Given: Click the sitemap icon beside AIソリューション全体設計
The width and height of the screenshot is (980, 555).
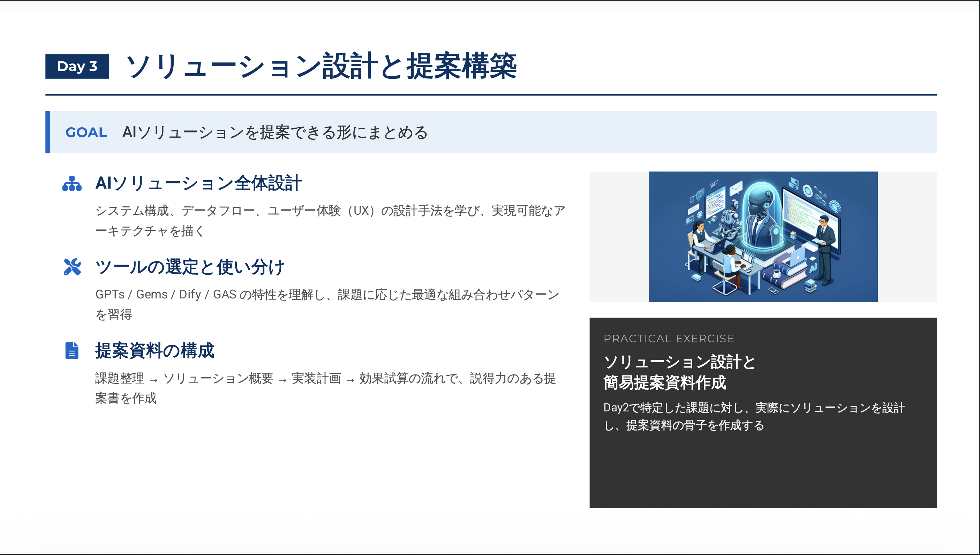Looking at the screenshot, I should [72, 183].
